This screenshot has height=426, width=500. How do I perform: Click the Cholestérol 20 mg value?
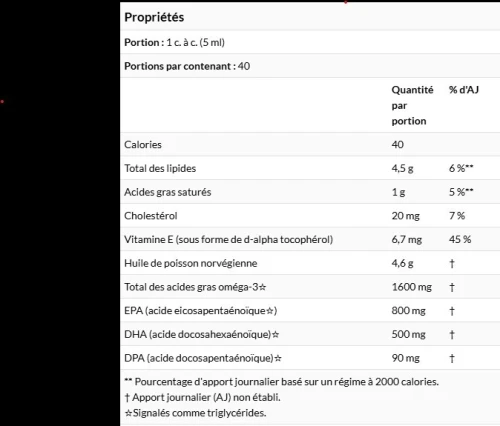pyautogui.click(x=406, y=216)
